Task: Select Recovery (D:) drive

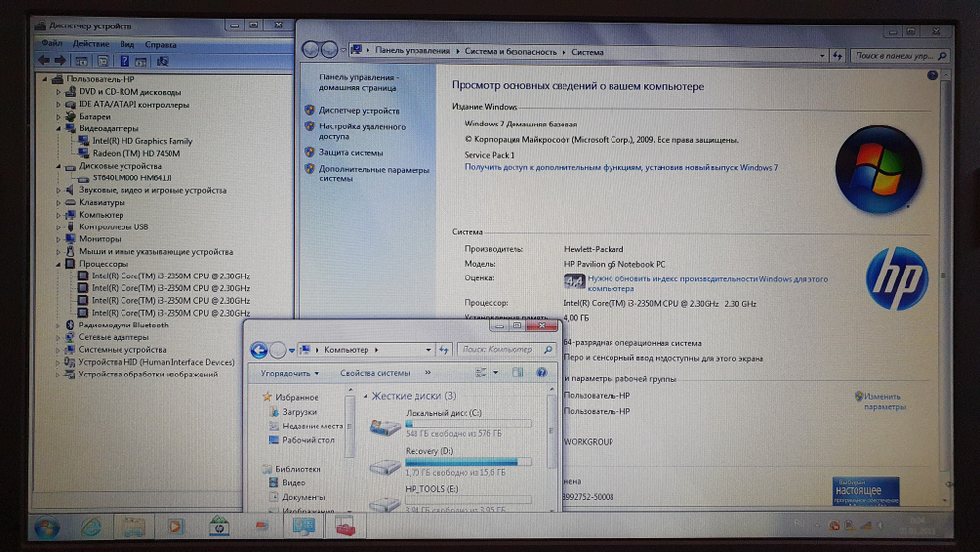Action: coord(451,462)
